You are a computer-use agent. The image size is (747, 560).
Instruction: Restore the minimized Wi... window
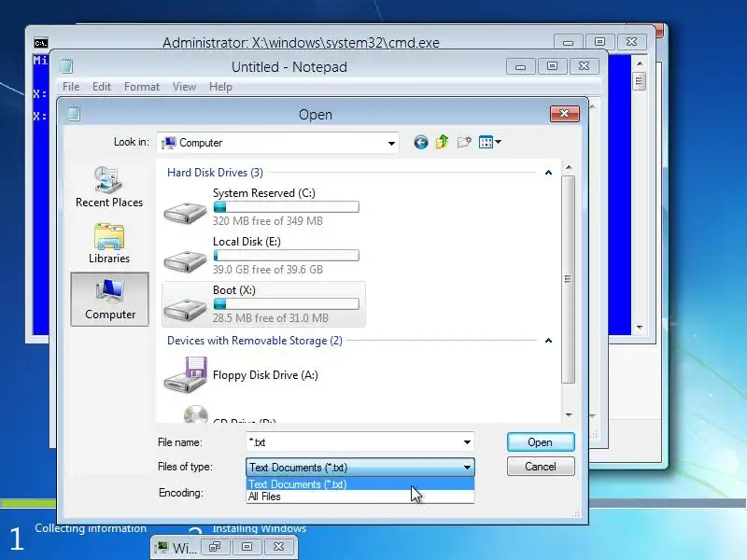(x=215, y=546)
